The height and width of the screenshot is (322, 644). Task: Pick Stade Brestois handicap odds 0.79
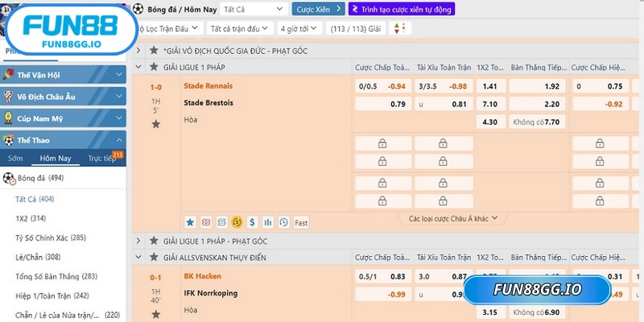point(383,104)
